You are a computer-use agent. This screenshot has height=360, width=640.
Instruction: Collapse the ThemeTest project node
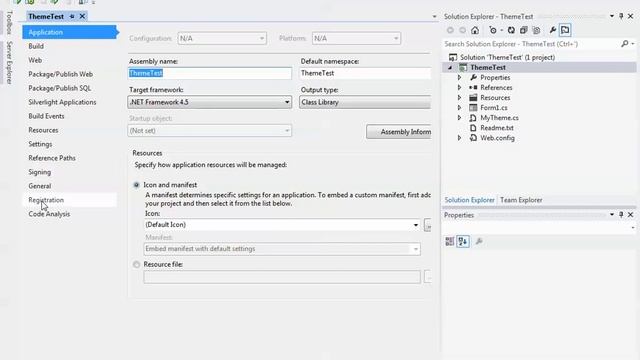click(450, 68)
